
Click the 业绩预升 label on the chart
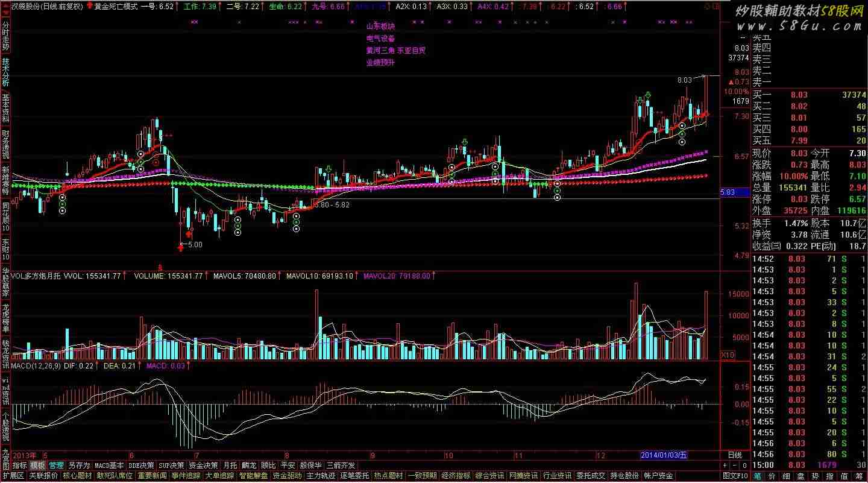(380, 63)
